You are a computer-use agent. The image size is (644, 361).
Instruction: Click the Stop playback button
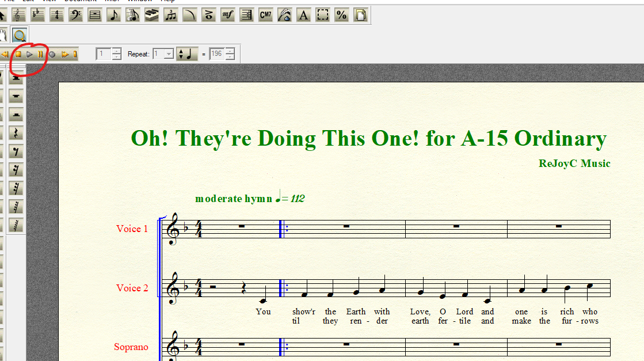(18, 55)
